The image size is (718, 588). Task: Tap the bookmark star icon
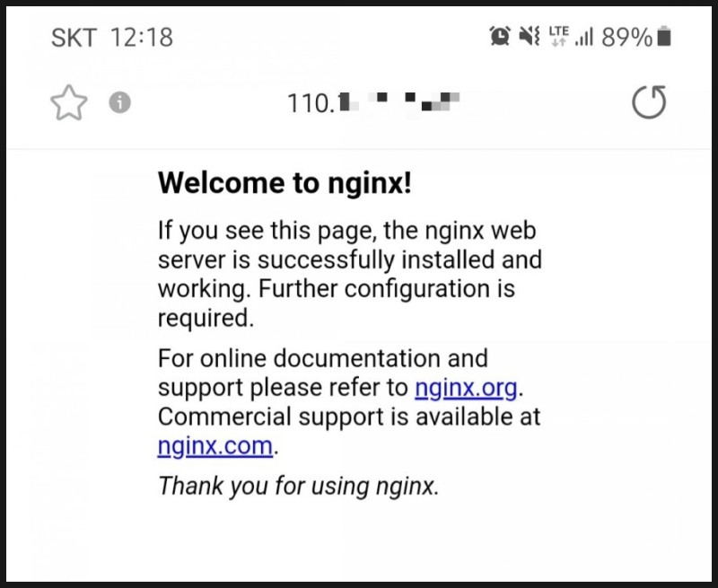(x=69, y=102)
